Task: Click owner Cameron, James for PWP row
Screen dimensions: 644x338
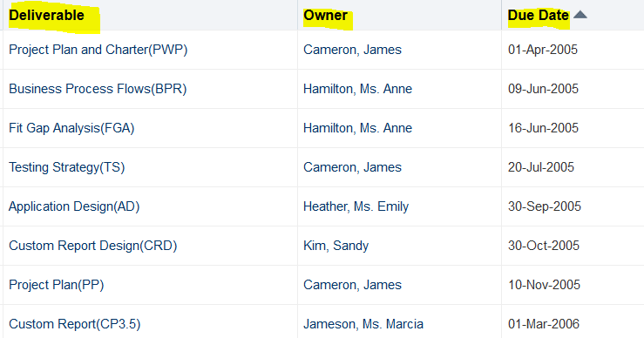Action: pyautogui.click(x=352, y=50)
